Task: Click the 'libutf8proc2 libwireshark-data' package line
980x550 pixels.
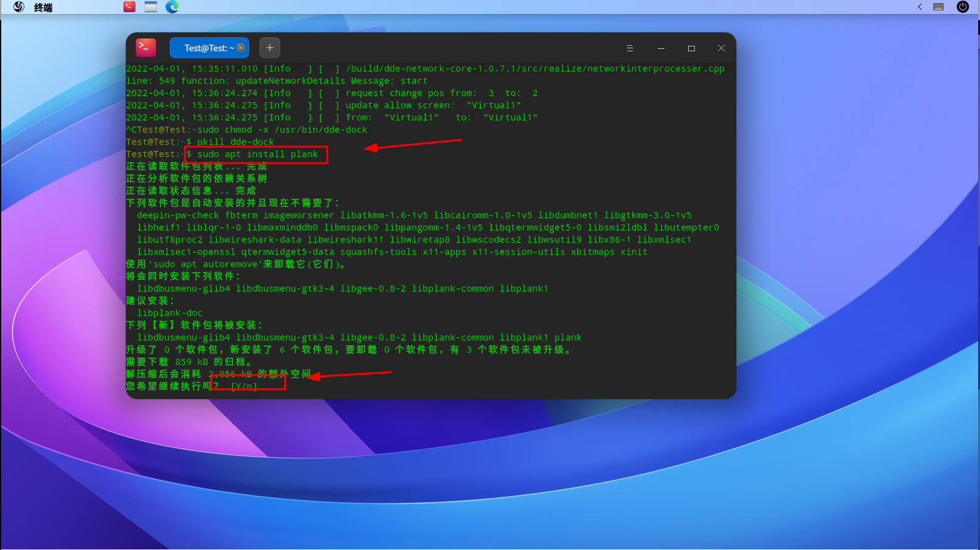Action: 414,240
